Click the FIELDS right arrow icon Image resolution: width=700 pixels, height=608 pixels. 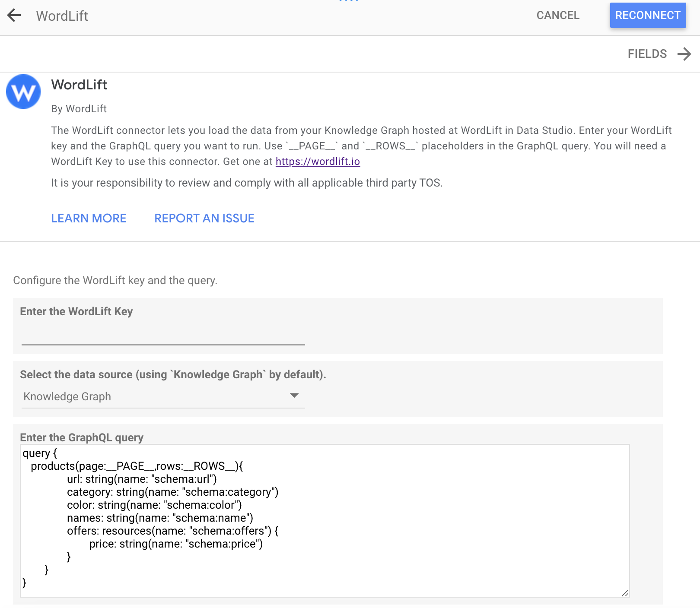point(684,54)
